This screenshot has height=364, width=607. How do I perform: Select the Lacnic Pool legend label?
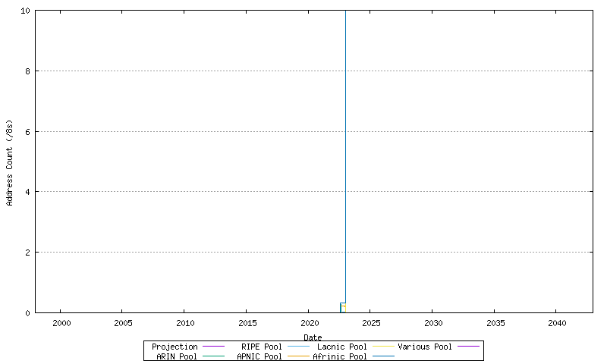tap(341, 347)
